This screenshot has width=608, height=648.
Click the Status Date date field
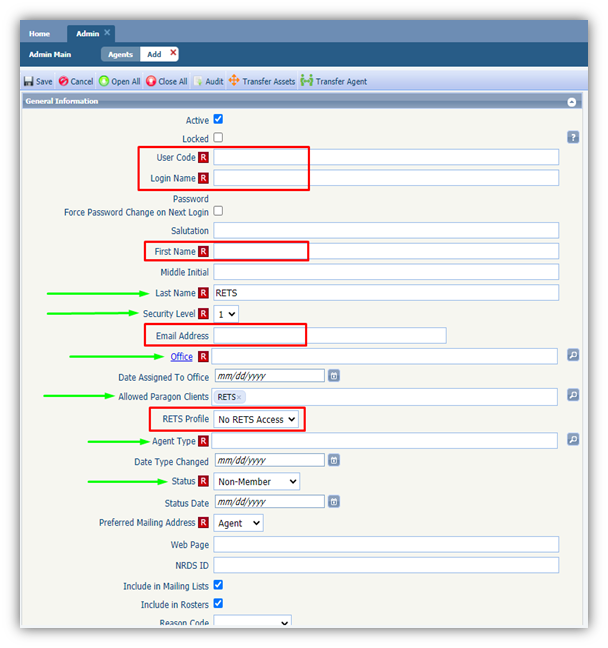tap(269, 502)
